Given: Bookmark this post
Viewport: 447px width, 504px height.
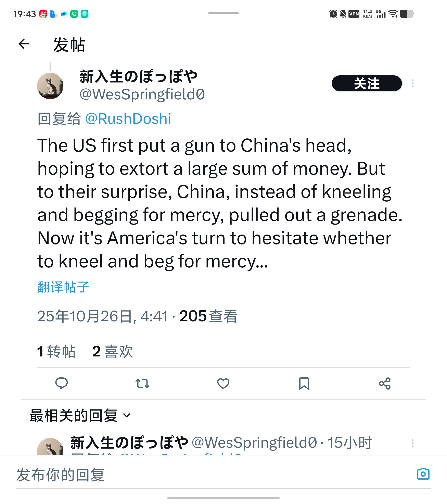Looking at the screenshot, I should click(304, 383).
